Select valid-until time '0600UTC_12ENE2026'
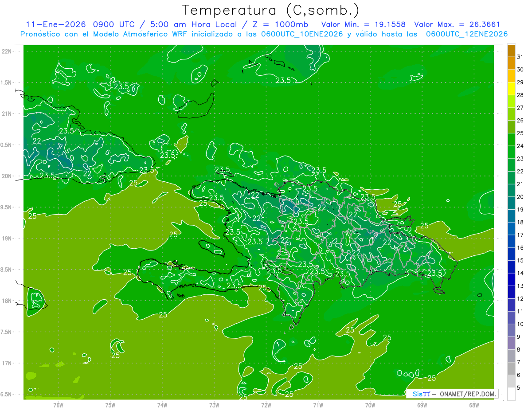 (x=466, y=34)
